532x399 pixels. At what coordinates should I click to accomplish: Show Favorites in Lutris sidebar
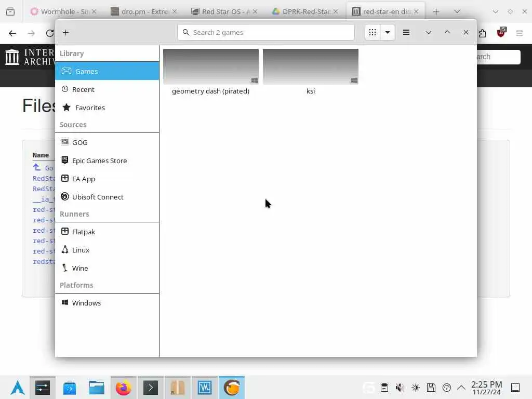[x=107, y=108]
